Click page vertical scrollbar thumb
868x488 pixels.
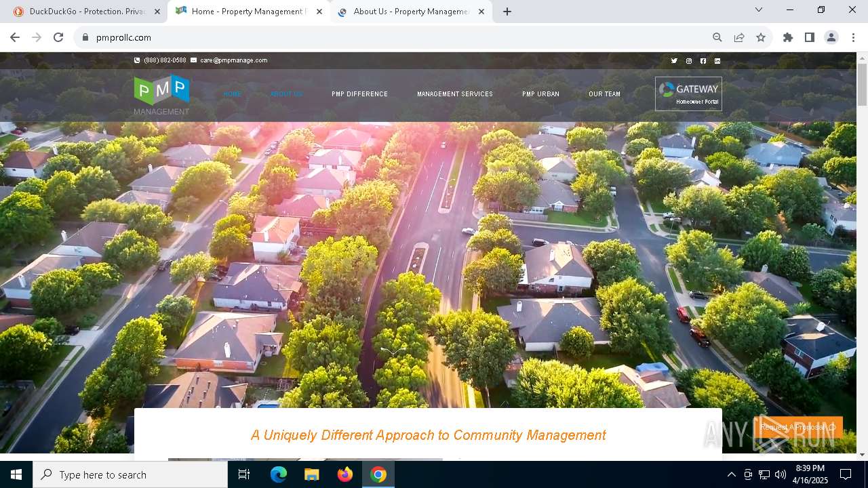click(862, 85)
